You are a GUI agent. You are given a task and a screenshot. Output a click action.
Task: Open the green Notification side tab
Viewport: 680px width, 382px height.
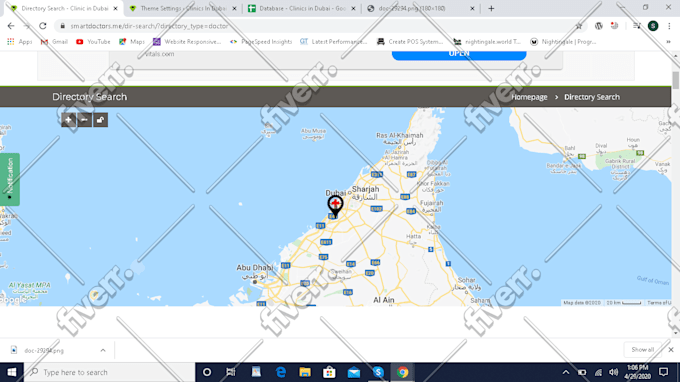[x=10, y=179]
